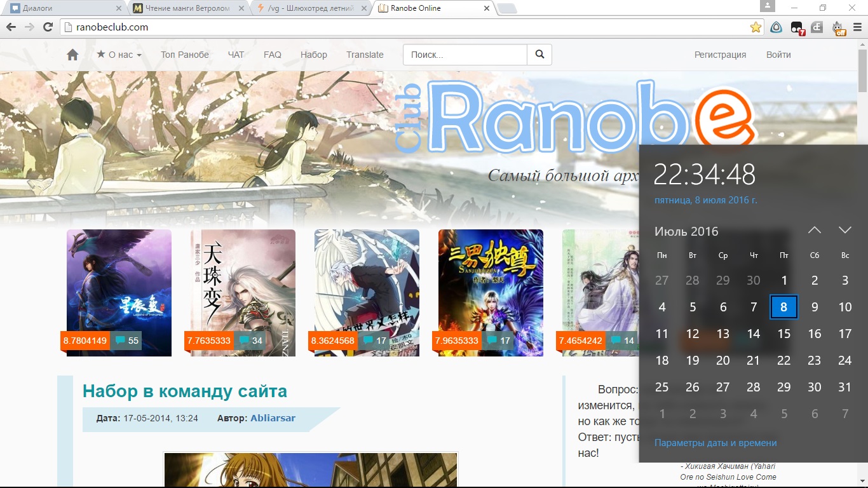This screenshot has height=488, width=868.
Task: Open Набор navigation item
Action: (x=314, y=55)
